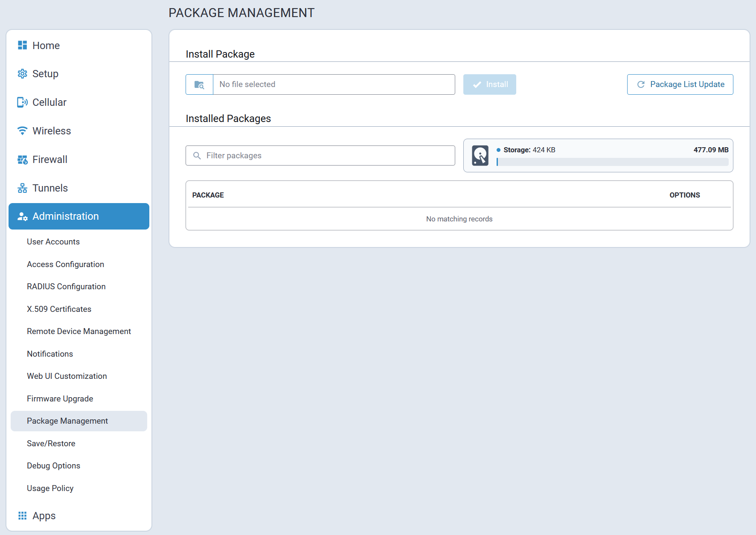Open User Accounts submenu item
The image size is (756, 535).
pos(53,242)
